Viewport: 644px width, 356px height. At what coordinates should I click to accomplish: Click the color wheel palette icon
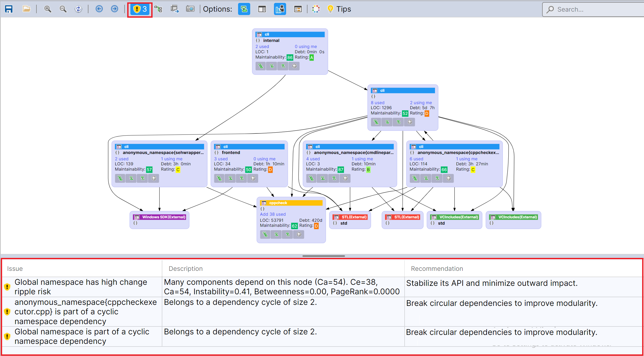tap(316, 9)
